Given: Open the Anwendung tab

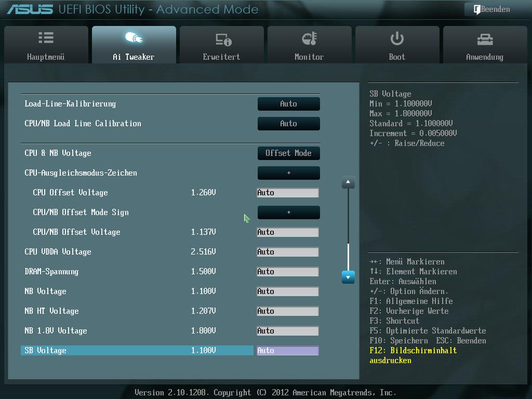Looking at the screenshot, I should click(x=485, y=45).
